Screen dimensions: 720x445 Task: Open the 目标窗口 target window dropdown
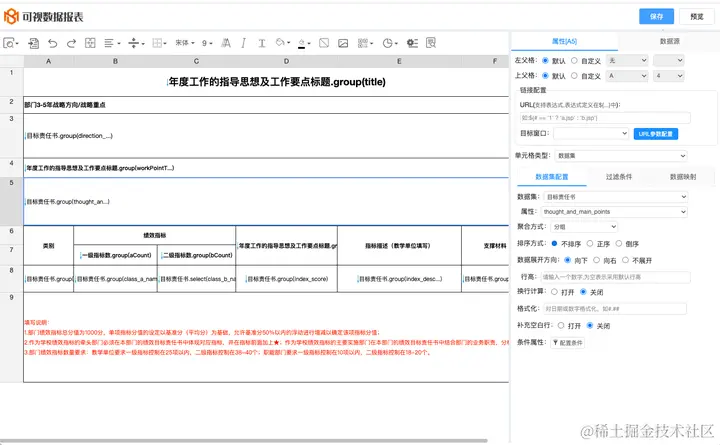[591, 133]
